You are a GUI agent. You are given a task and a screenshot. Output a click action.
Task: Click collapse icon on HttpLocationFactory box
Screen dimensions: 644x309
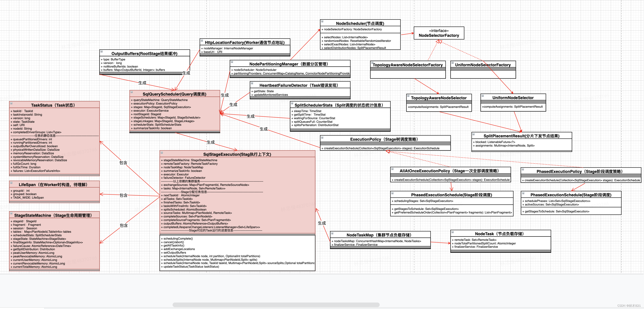coord(202,41)
